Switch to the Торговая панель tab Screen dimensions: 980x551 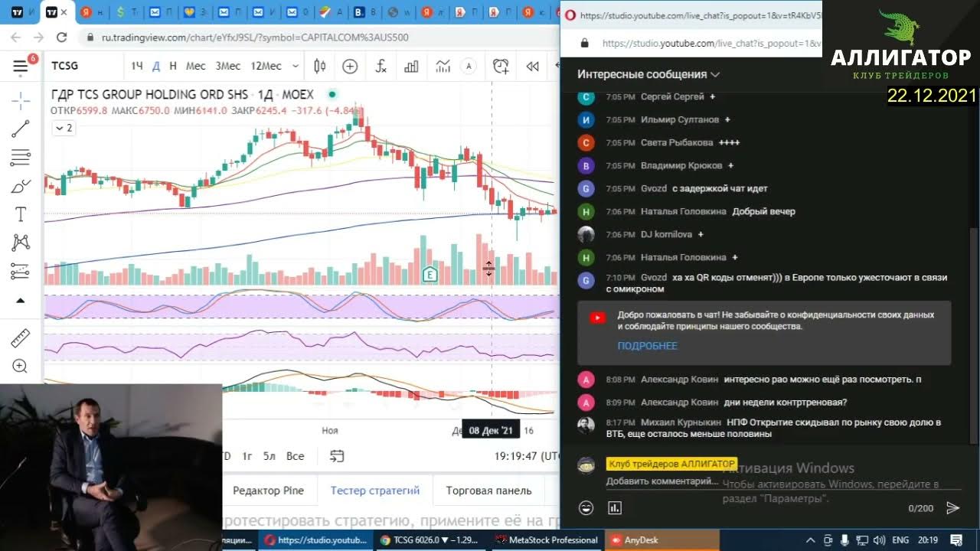[488, 491]
